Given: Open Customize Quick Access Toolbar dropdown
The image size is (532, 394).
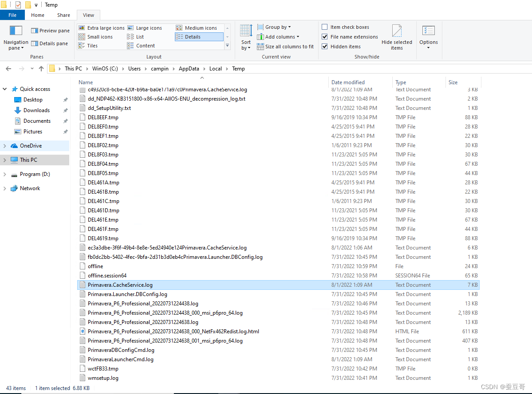Looking at the screenshot, I should click(36, 5).
